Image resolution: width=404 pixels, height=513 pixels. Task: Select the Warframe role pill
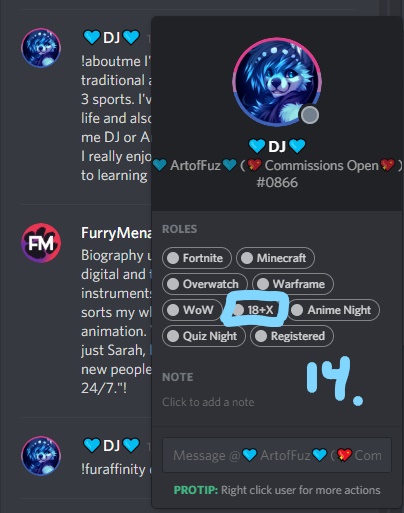(293, 284)
